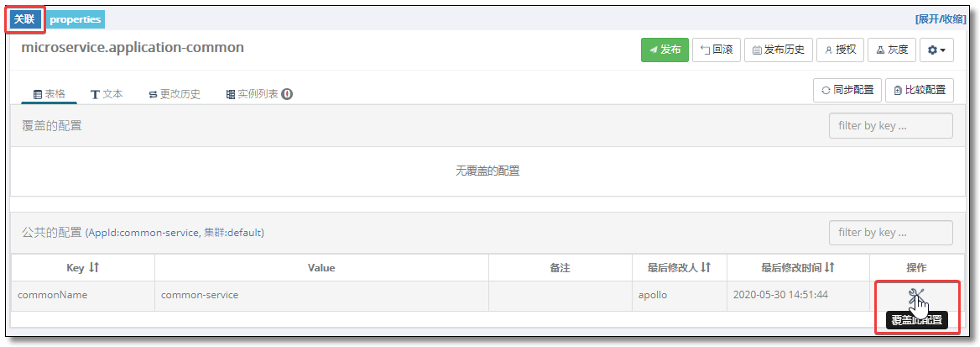Click the 比较配置 compare config button

pyautogui.click(x=920, y=90)
